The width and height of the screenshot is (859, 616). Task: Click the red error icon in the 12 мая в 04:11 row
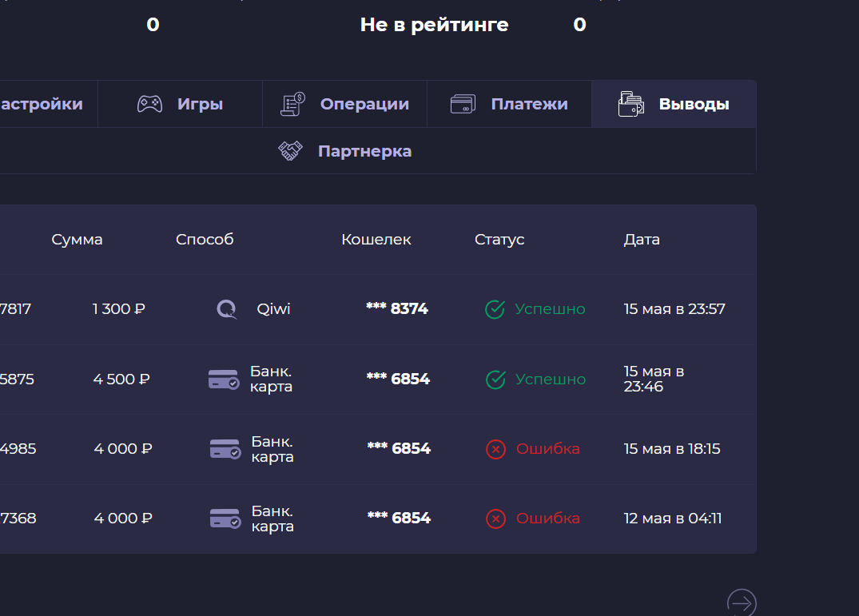click(x=495, y=519)
